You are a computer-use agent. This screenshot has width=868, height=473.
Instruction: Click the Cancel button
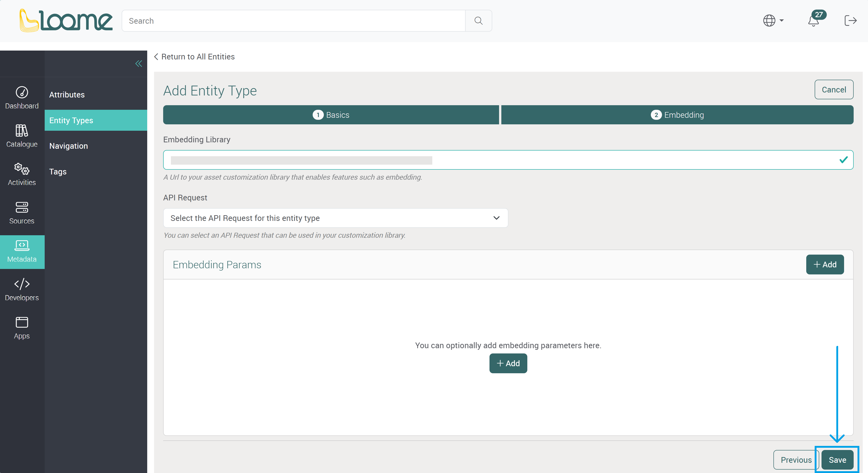834,89
